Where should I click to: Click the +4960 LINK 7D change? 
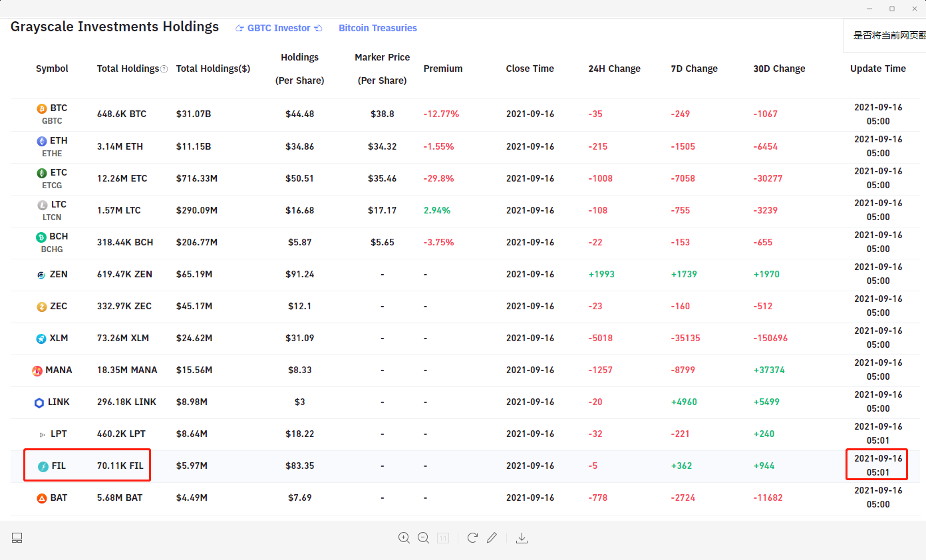tap(684, 402)
